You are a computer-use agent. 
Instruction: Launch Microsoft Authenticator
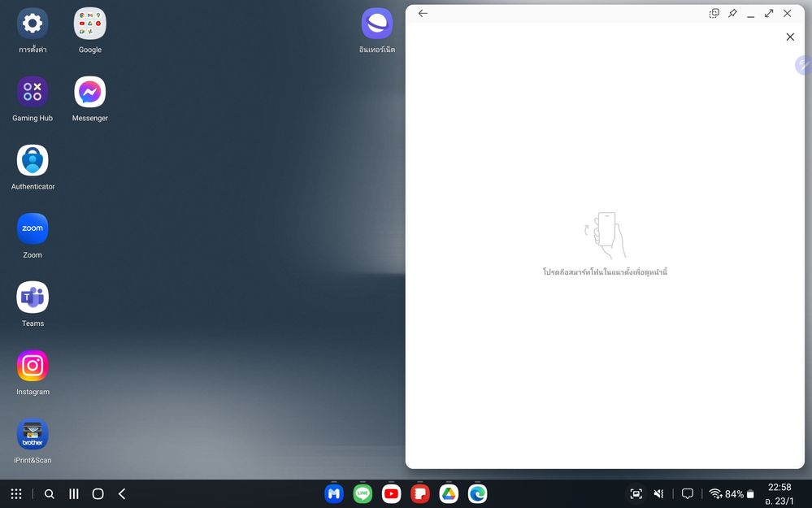click(x=33, y=161)
